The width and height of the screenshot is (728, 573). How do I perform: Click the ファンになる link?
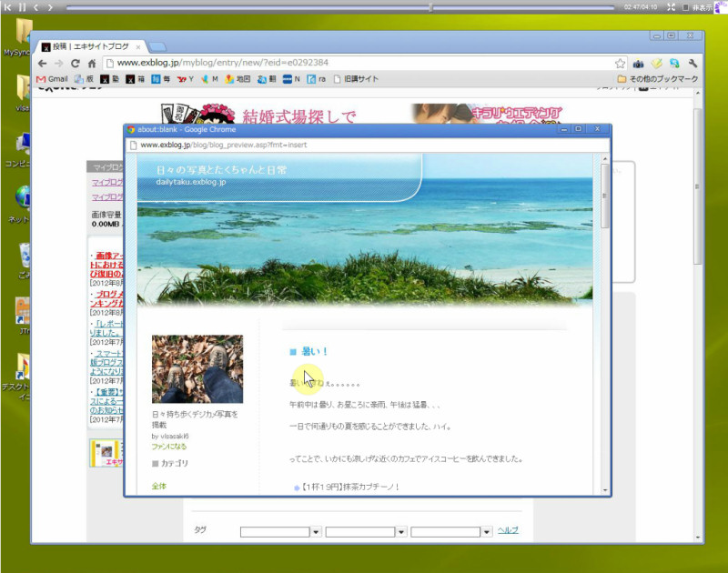coord(169,447)
